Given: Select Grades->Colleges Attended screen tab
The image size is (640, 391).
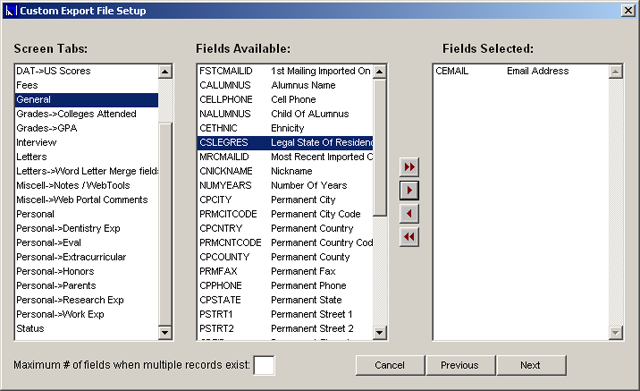Looking at the screenshot, I should pos(87,114).
